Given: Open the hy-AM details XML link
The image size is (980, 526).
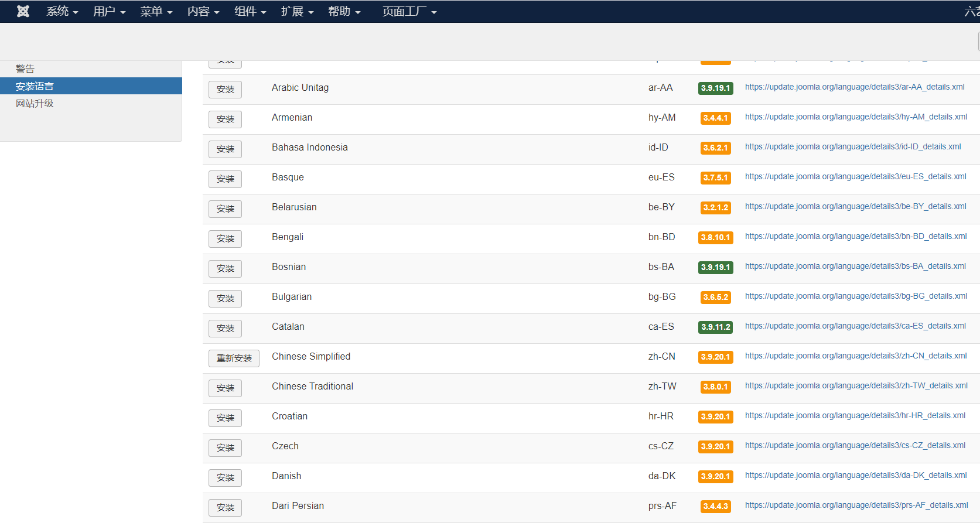Looking at the screenshot, I should [x=855, y=117].
